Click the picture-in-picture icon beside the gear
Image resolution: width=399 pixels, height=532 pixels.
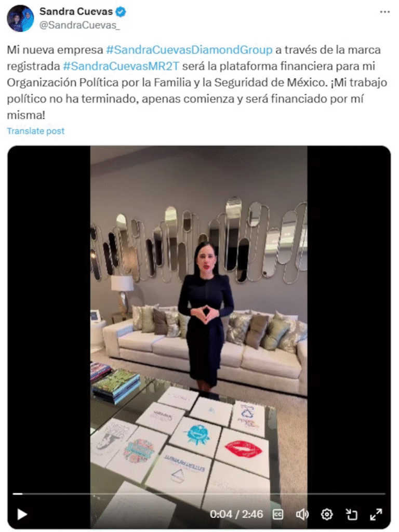click(x=352, y=514)
